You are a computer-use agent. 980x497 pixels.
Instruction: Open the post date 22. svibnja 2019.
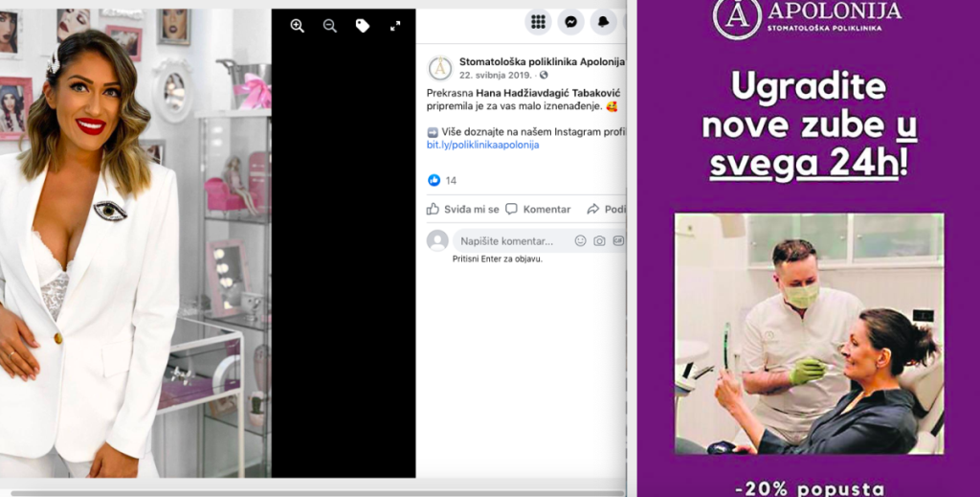pyautogui.click(x=496, y=75)
